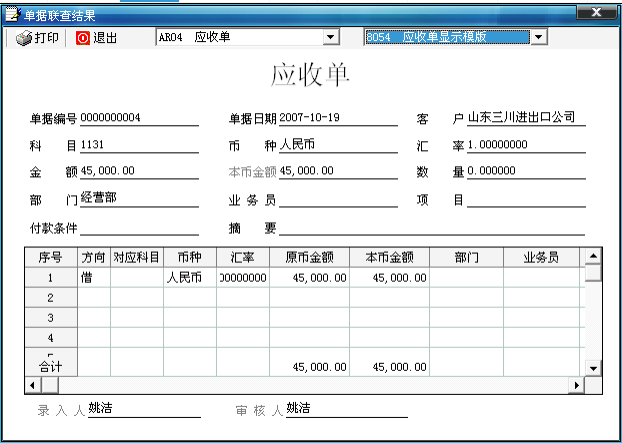Click the 合计 row label

point(51,366)
